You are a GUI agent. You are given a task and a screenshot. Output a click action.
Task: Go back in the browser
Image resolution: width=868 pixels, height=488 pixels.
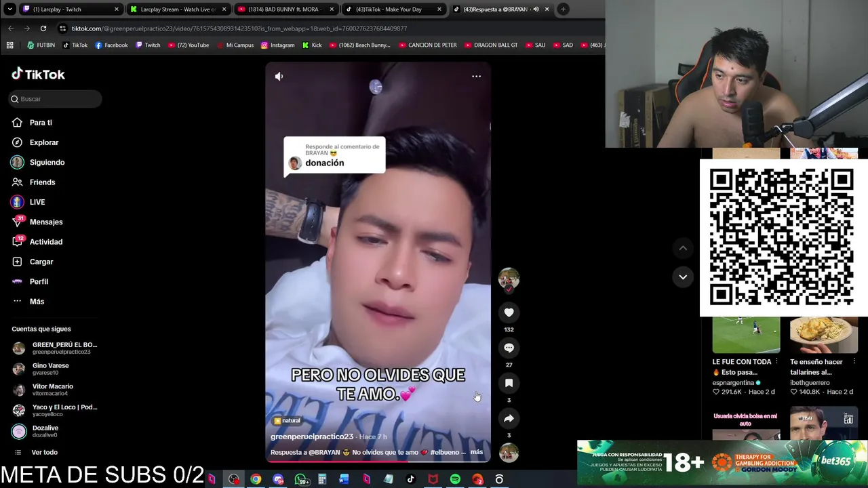point(11,28)
